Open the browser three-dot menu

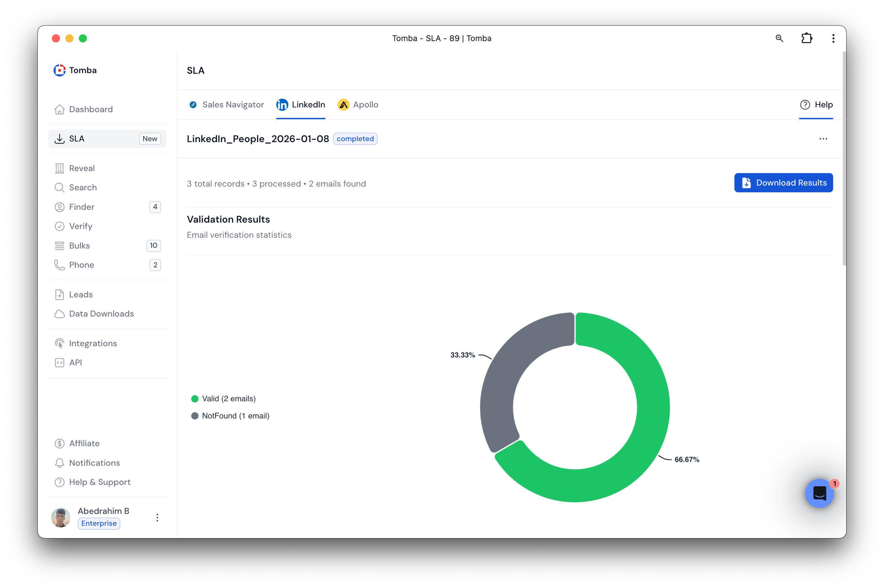833,38
